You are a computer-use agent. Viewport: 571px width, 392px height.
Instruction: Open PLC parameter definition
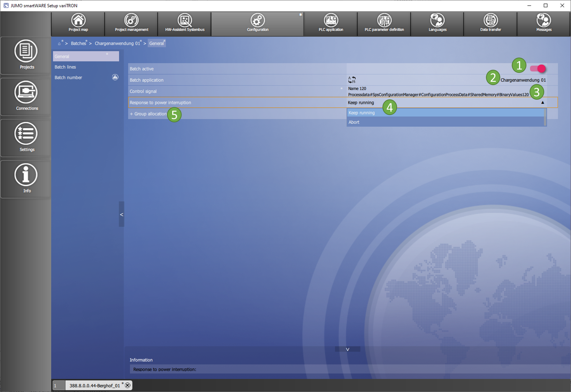pyautogui.click(x=384, y=23)
